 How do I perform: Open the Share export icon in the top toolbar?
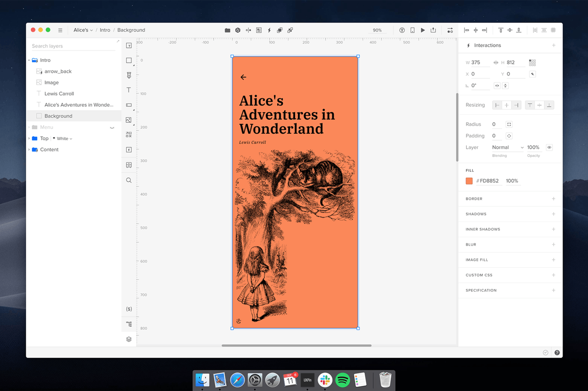(x=433, y=30)
